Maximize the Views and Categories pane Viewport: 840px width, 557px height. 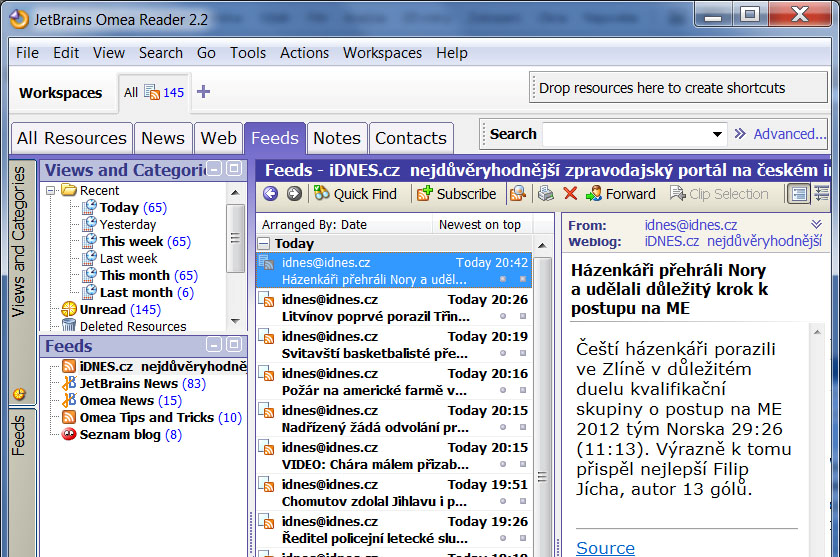[234, 169]
